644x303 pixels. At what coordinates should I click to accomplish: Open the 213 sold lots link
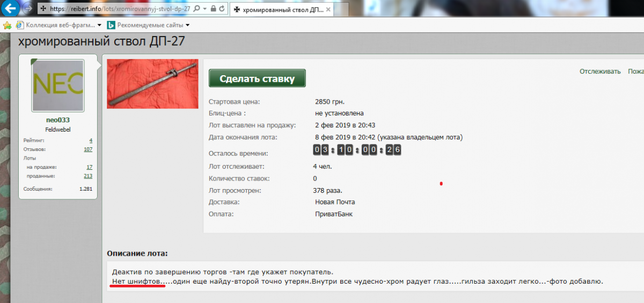(88, 176)
